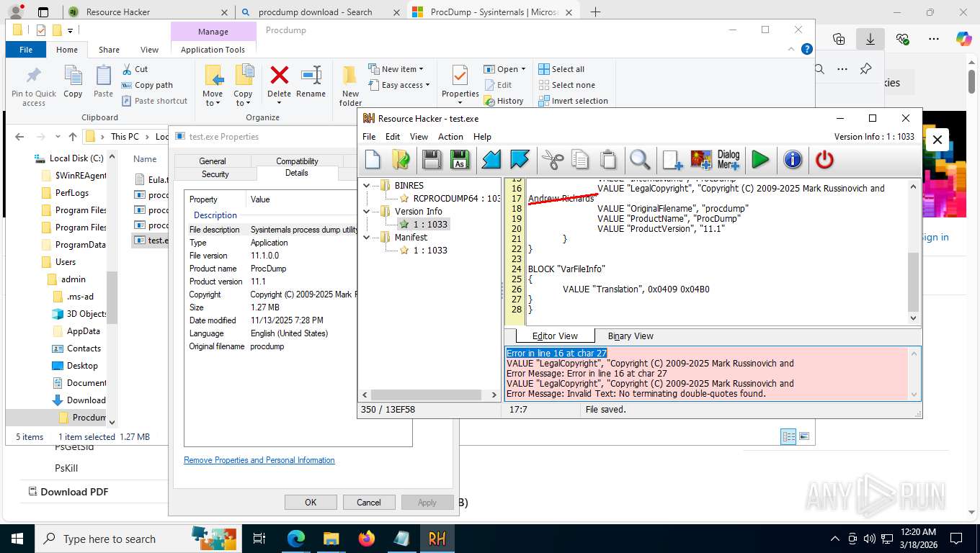Open the New item dropdown
The image size is (980, 553).
pyautogui.click(x=396, y=69)
